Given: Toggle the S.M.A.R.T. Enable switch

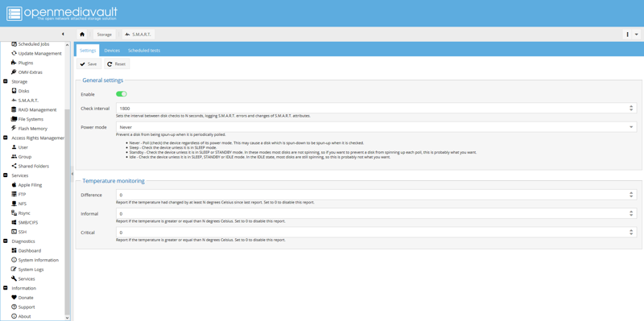Looking at the screenshot, I should point(122,94).
